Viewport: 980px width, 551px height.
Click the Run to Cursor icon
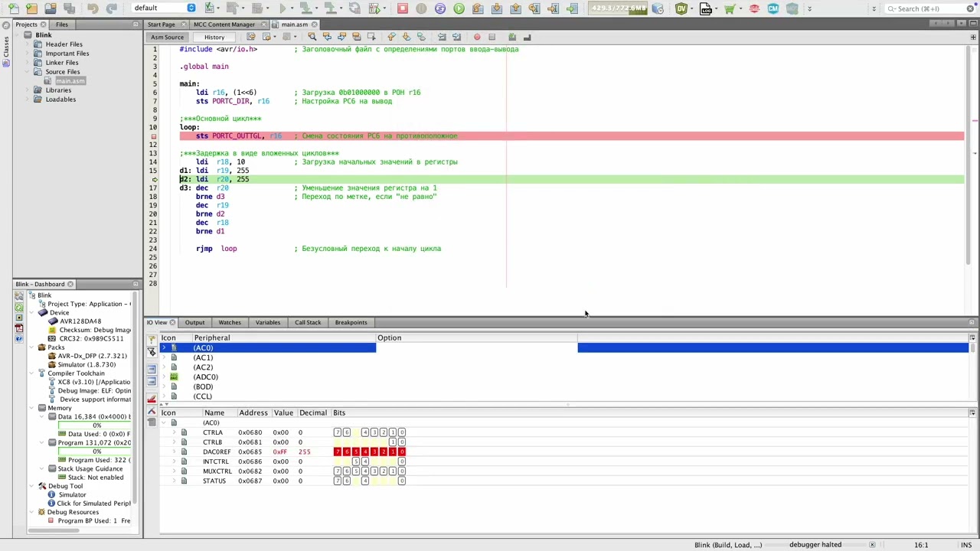pos(534,8)
